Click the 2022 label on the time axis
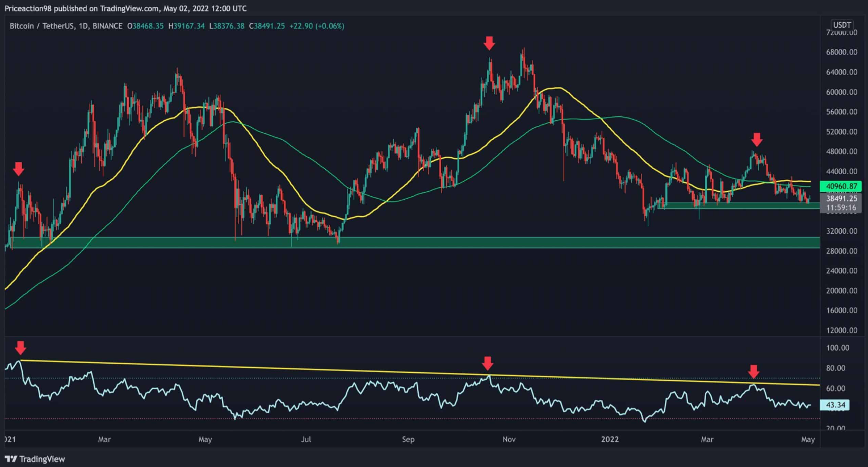The width and height of the screenshot is (868, 467). coord(610,439)
